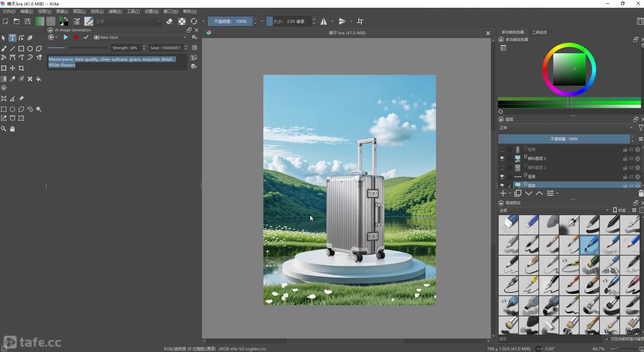
Task: Float the AI Image Generation docker
Action: 189,30
